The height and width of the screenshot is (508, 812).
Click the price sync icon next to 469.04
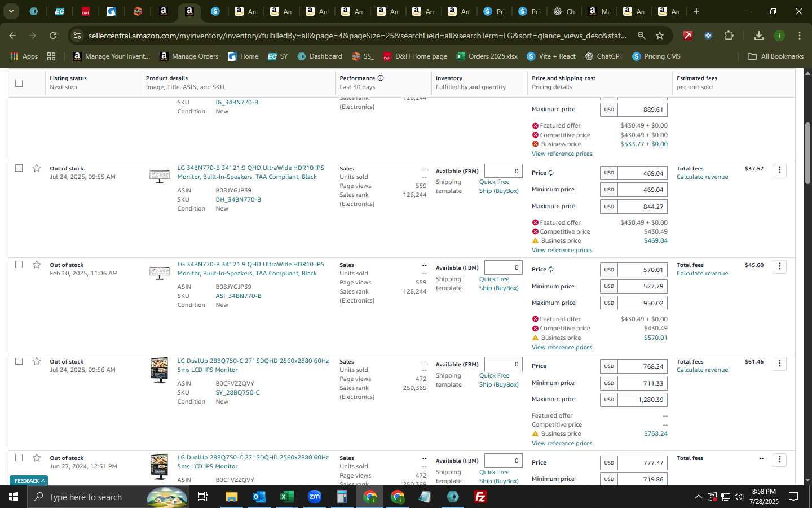tap(551, 173)
